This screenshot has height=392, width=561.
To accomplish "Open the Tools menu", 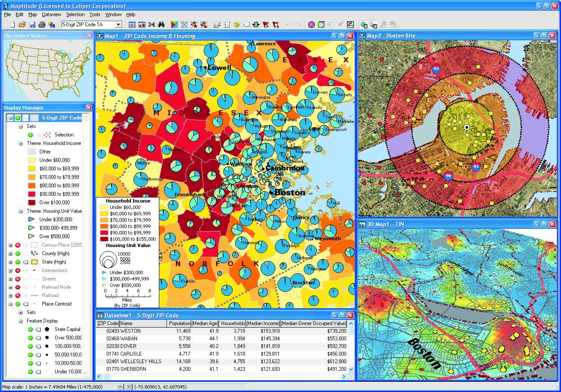I will (x=95, y=14).
